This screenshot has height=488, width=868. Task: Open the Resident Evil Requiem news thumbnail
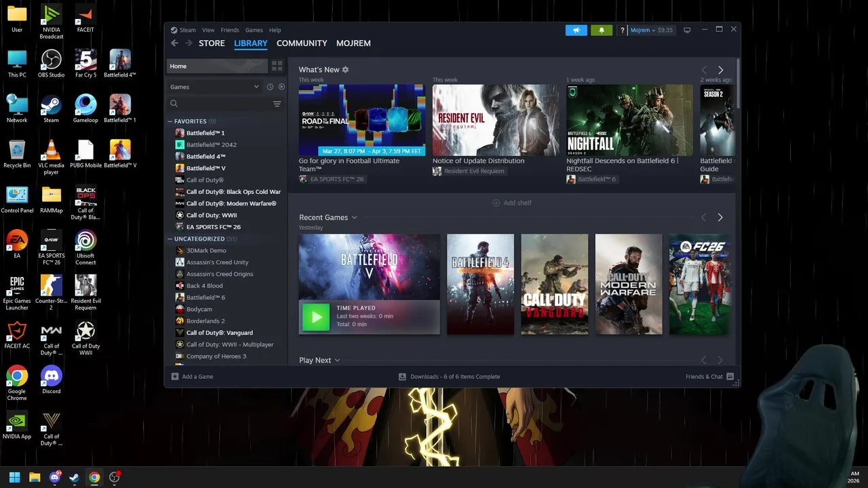(496, 120)
